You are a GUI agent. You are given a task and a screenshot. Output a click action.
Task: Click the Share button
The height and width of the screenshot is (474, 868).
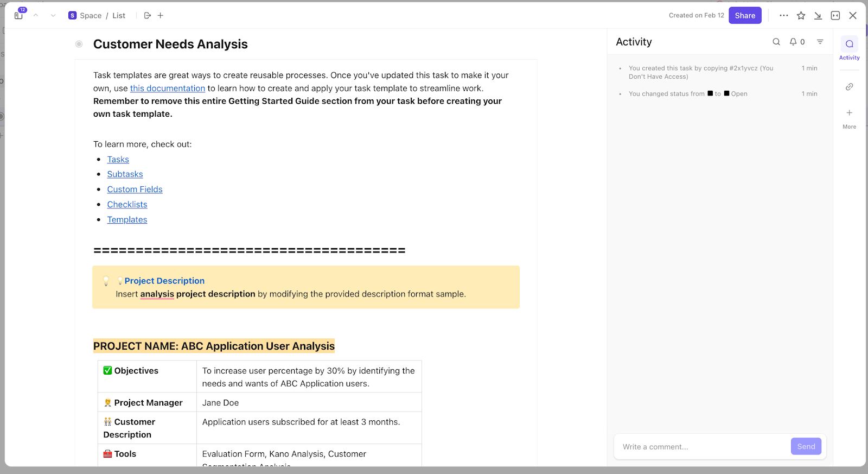click(745, 16)
